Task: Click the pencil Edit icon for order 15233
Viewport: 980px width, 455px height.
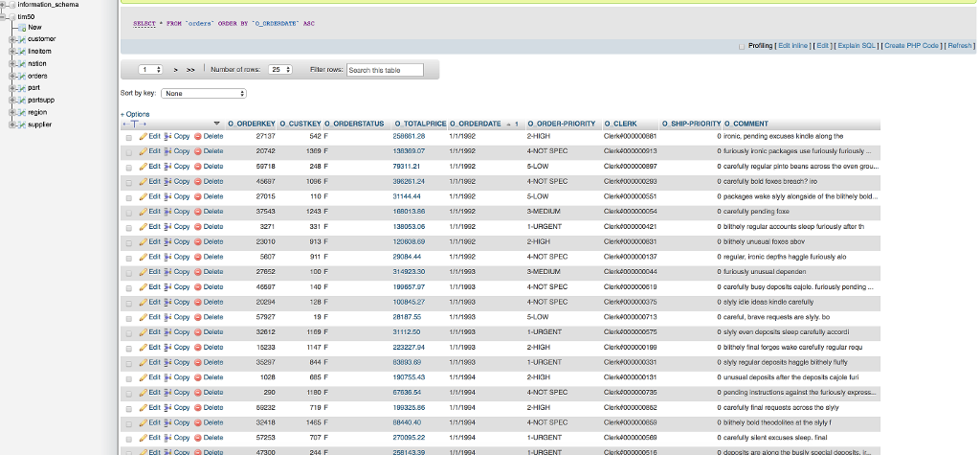Action: point(144,348)
